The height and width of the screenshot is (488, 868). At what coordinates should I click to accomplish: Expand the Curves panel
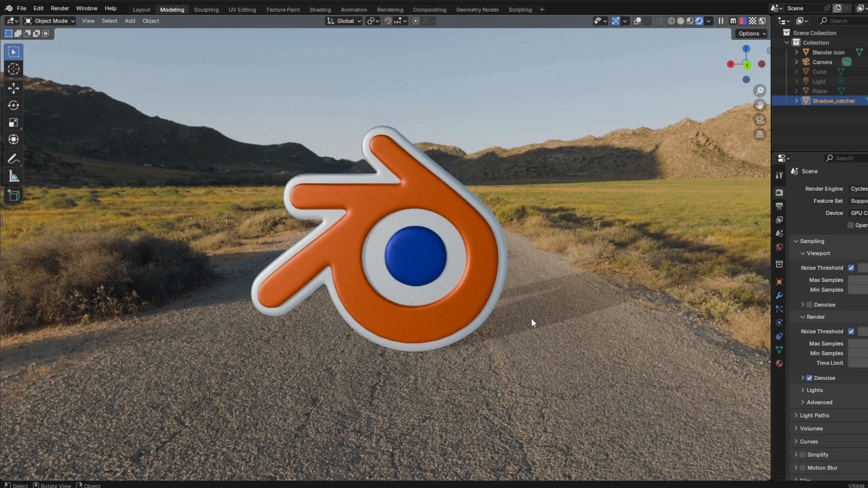coord(796,442)
